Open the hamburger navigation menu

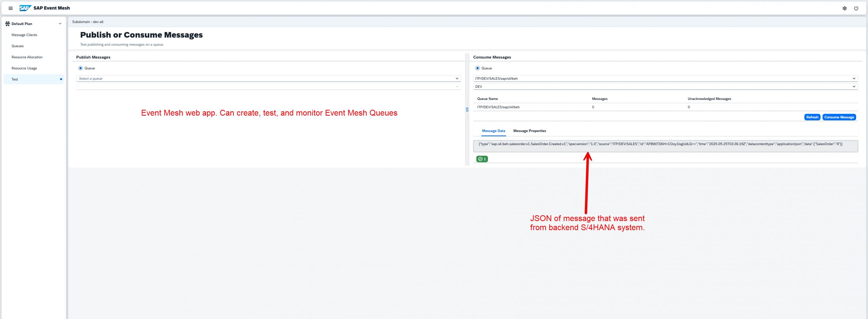tap(11, 8)
